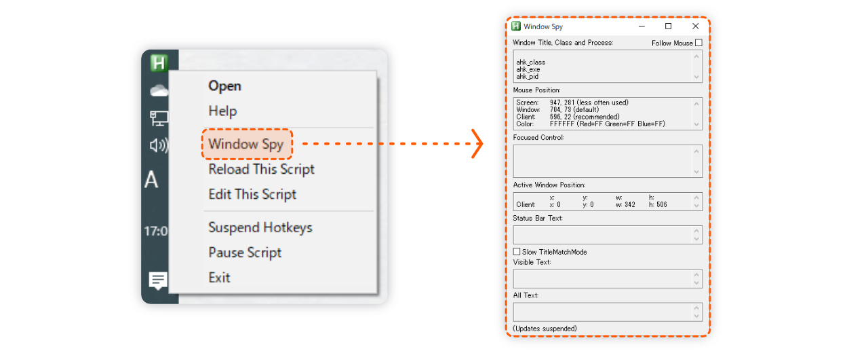Choose Exit from the AutoHotkey menu
868x353 pixels.
tap(220, 278)
